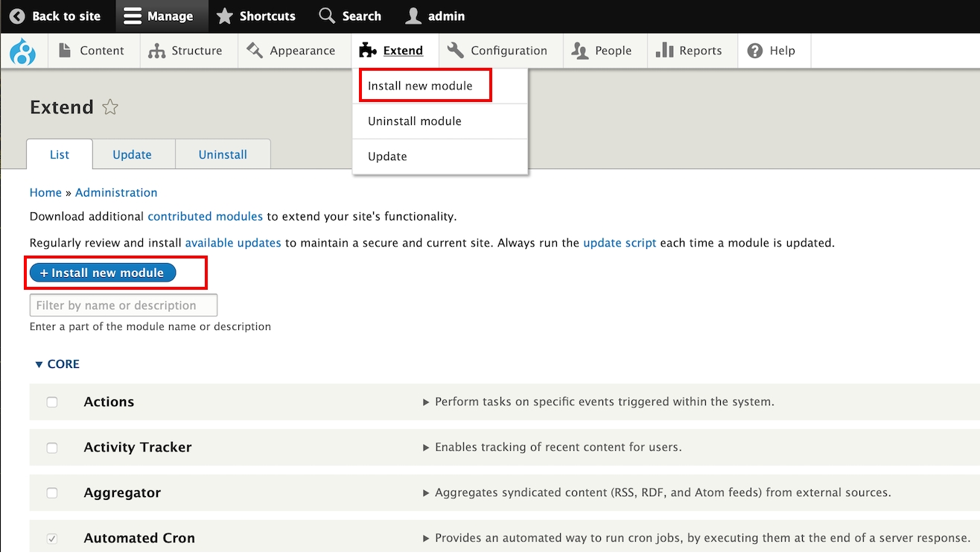Click the Configuration wrench icon
This screenshot has width=980, height=558.
(x=456, y=50)
